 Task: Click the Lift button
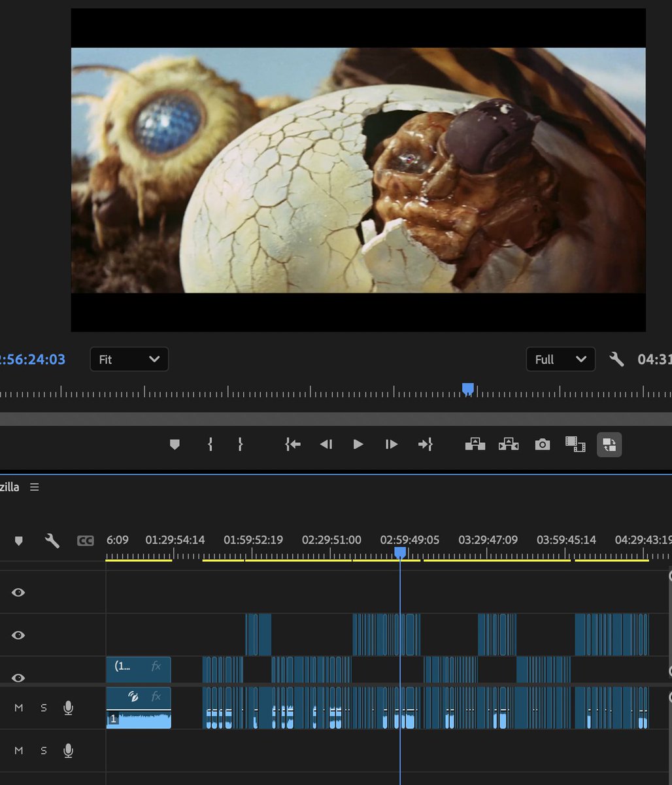475,444
